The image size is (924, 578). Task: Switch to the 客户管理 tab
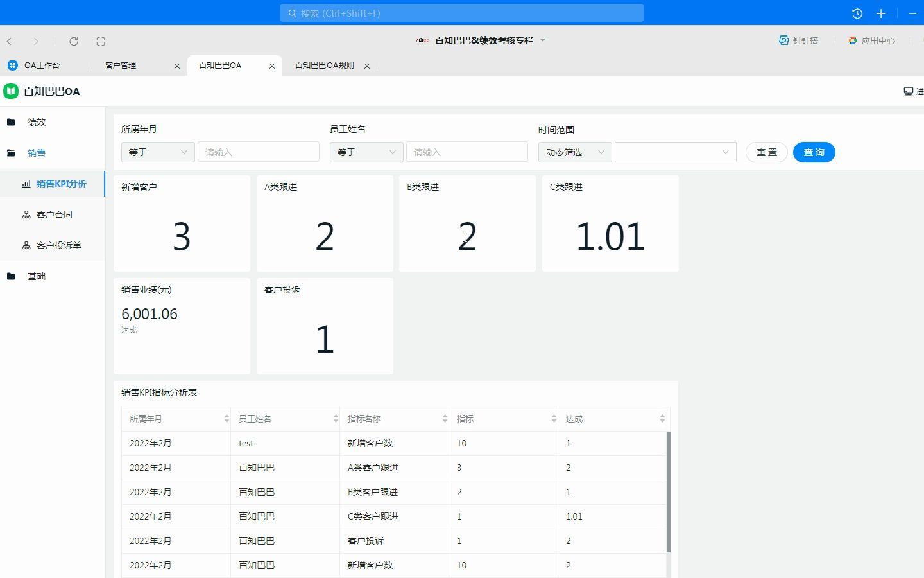point(121,66)
